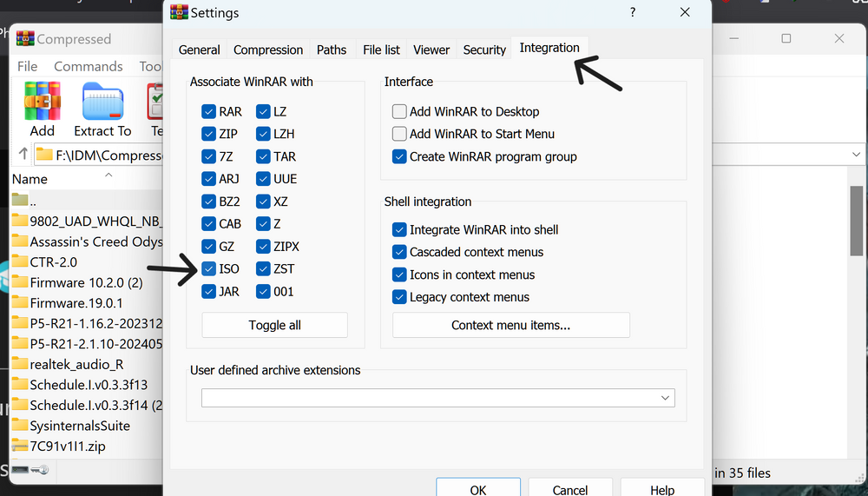This screenshot has width=868, height=496.
Task: Click the folder icon beside CTR-2.0
Action: (20, 261)
